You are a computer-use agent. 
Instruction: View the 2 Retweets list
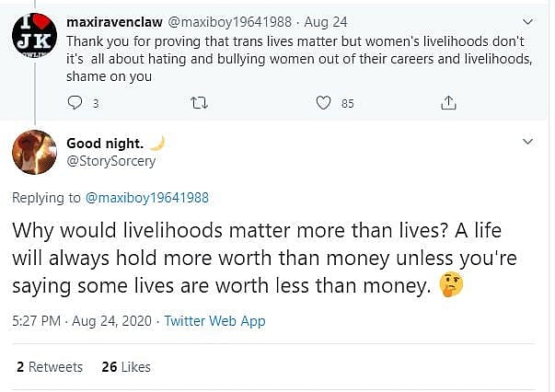pos(50,366)
